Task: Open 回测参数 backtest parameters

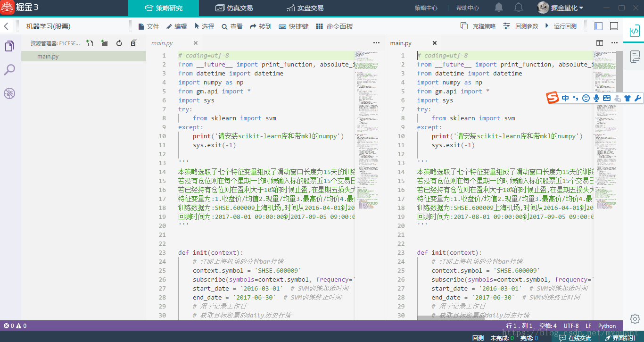Action: pyautogui.click(x=520, y=26)
